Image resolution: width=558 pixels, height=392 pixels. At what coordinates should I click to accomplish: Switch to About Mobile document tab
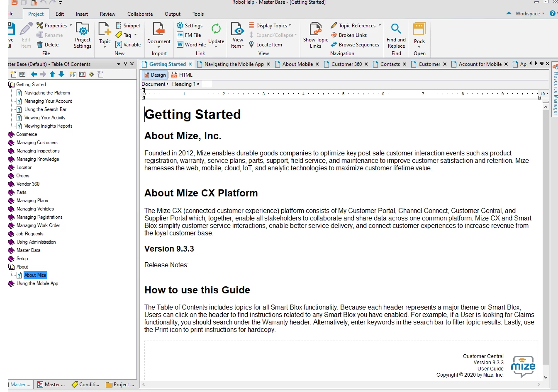click(297, 64)
